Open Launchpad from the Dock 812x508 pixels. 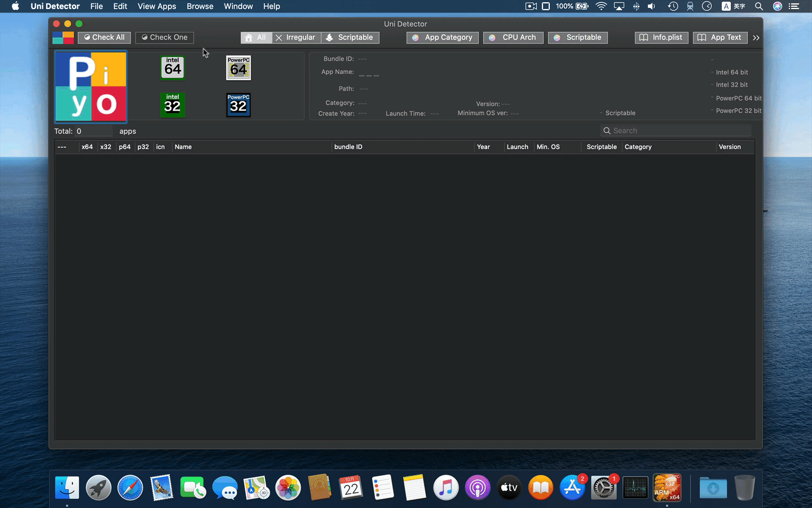[99, 487]
